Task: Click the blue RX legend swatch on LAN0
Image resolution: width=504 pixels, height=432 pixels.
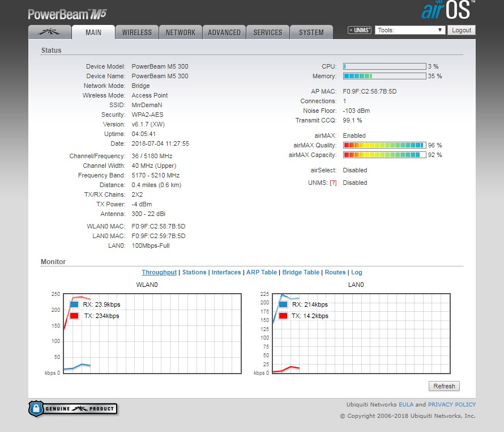Action: (283, 304)
